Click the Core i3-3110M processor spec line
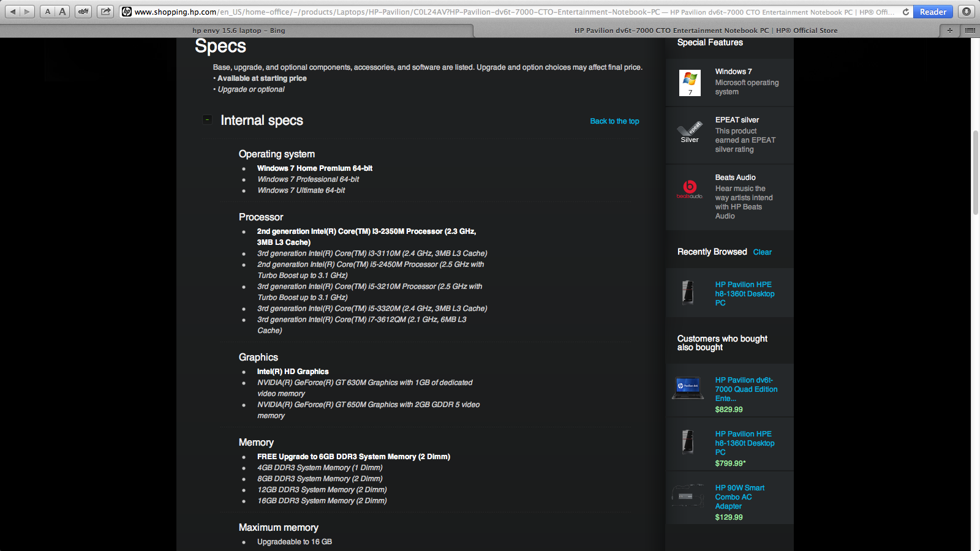 372,253
